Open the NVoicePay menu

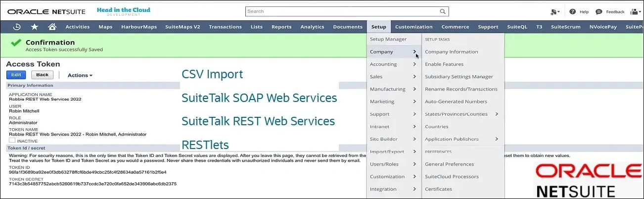tap(603, 27)
